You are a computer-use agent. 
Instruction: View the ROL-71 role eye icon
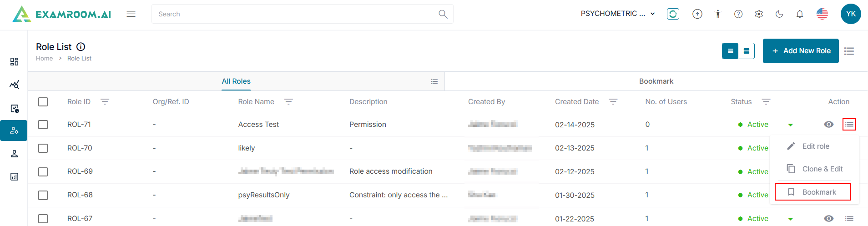coord(828,125)
